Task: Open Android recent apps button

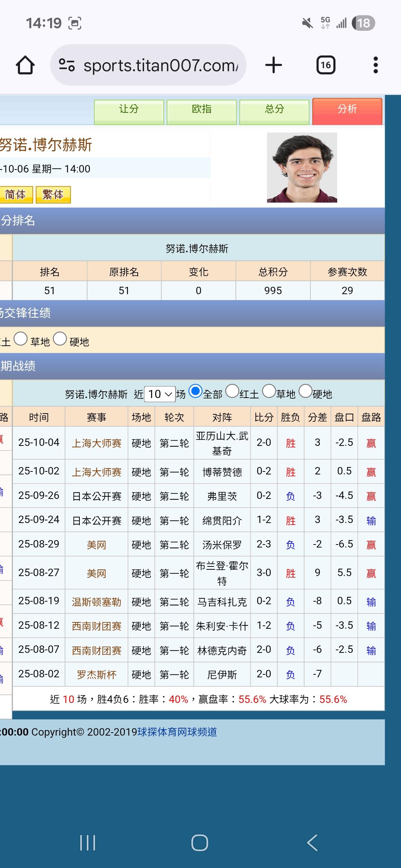Action: (x=88, y=843)
